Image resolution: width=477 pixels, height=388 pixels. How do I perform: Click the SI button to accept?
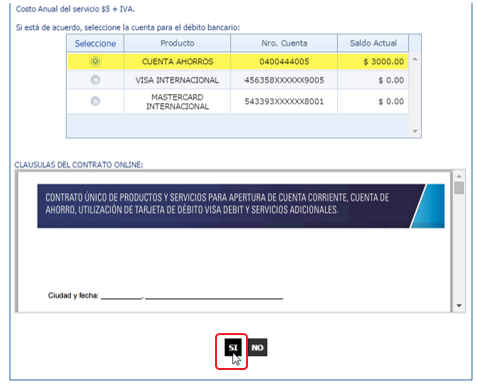pyautogui.click(x=233, y=348)
